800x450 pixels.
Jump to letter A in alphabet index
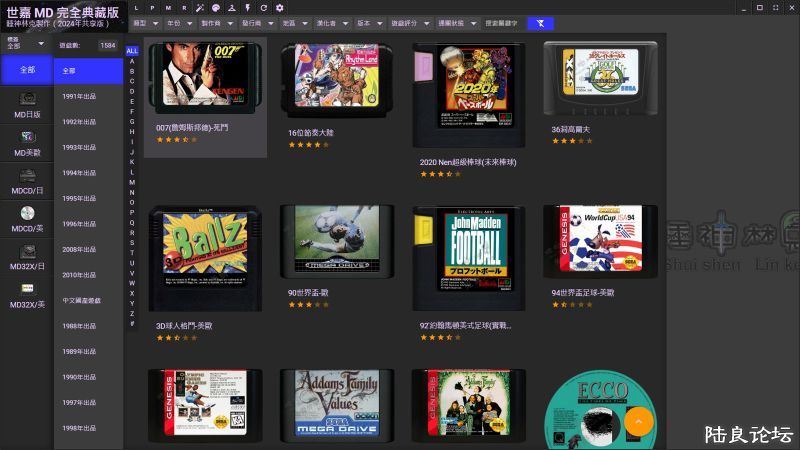tap(132, 61)
